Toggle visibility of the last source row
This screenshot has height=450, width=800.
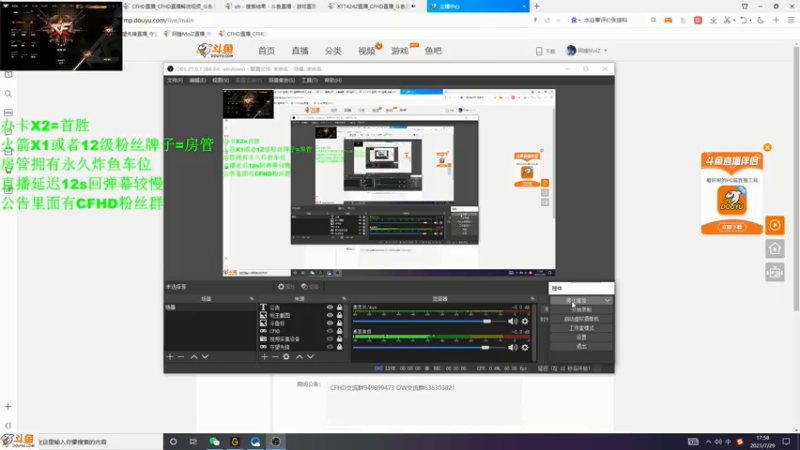click(x=330, y=347)
